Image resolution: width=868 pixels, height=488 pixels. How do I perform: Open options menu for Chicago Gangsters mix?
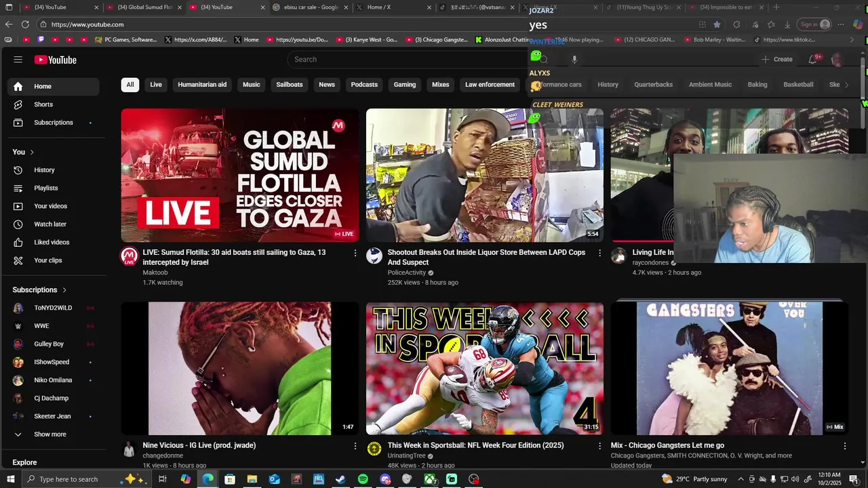click(x=844, y=446)
